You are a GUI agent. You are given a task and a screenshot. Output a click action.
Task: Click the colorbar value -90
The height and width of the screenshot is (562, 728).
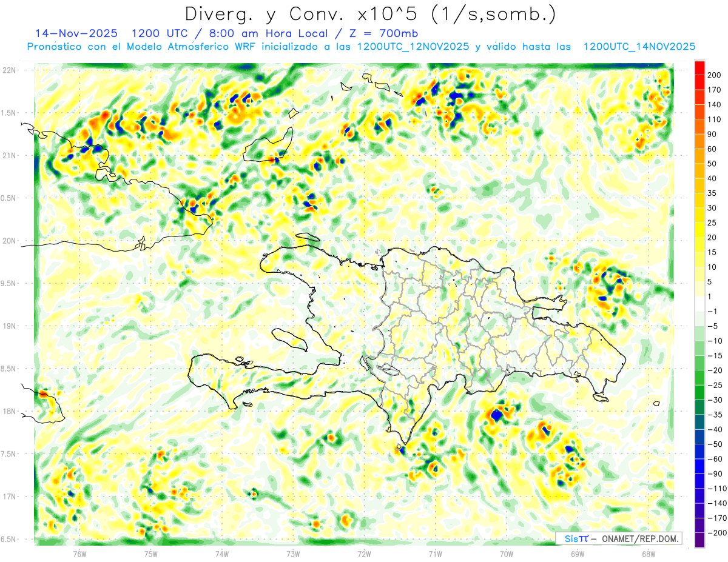point(715,474)
